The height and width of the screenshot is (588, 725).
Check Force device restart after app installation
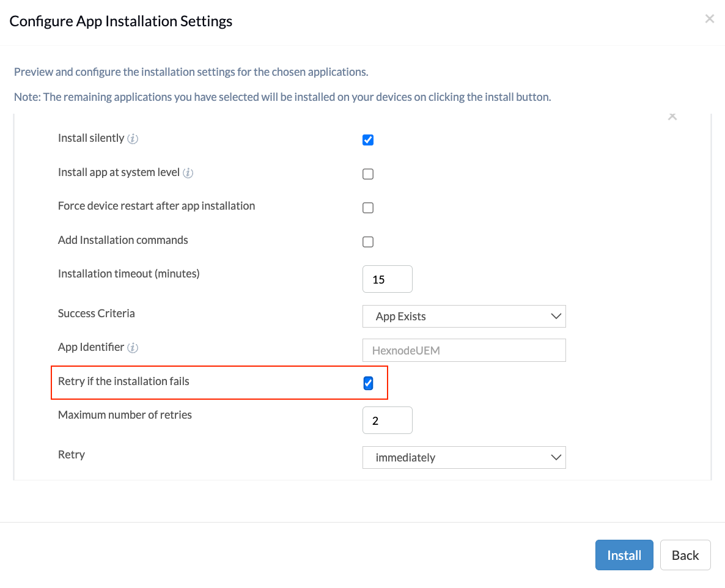coord(368,208)
